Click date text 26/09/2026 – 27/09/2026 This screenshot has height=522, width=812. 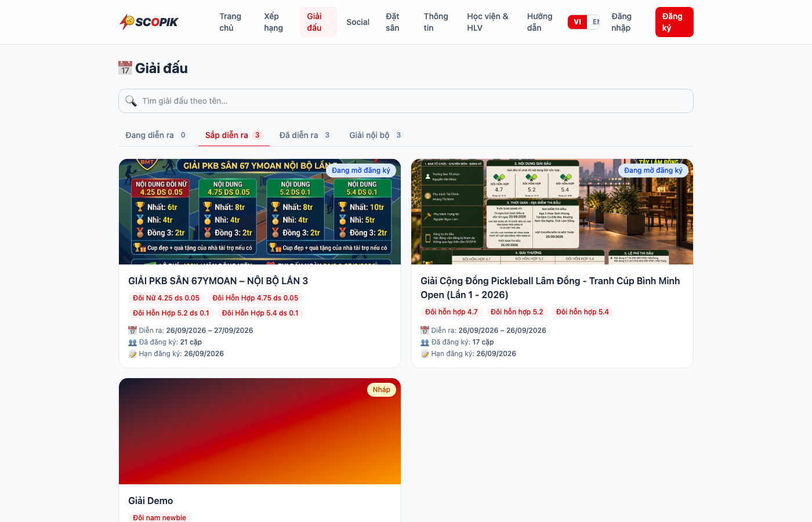210,331
